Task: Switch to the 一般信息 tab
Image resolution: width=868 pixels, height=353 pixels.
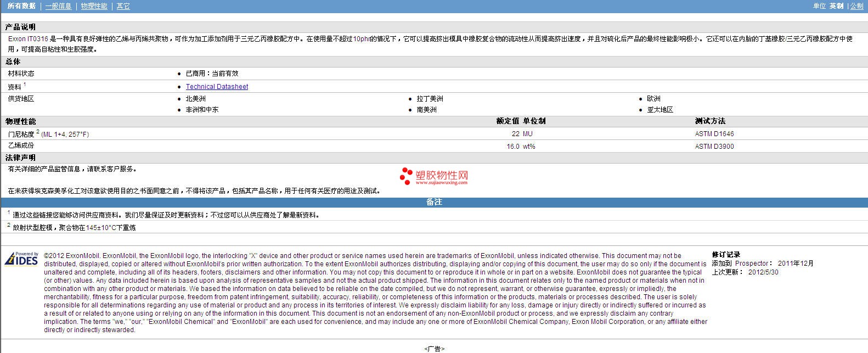Action: pos(58,6)
